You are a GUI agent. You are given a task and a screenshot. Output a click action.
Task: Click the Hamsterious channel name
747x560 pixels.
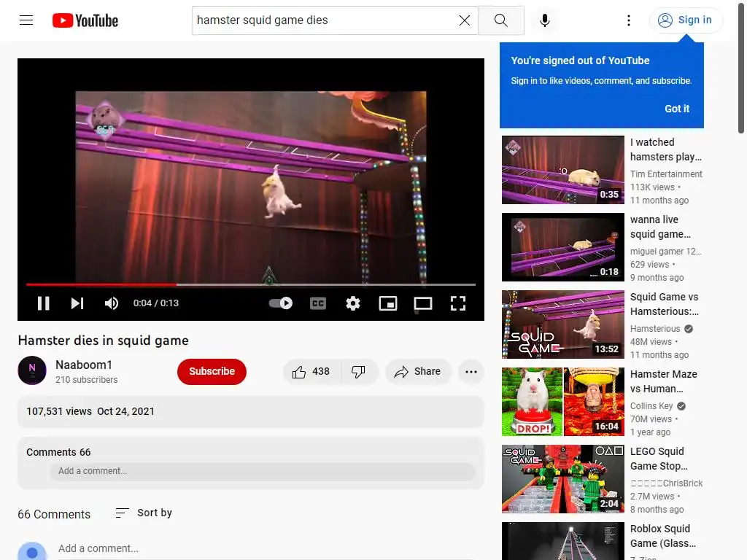tap(655, 329)
